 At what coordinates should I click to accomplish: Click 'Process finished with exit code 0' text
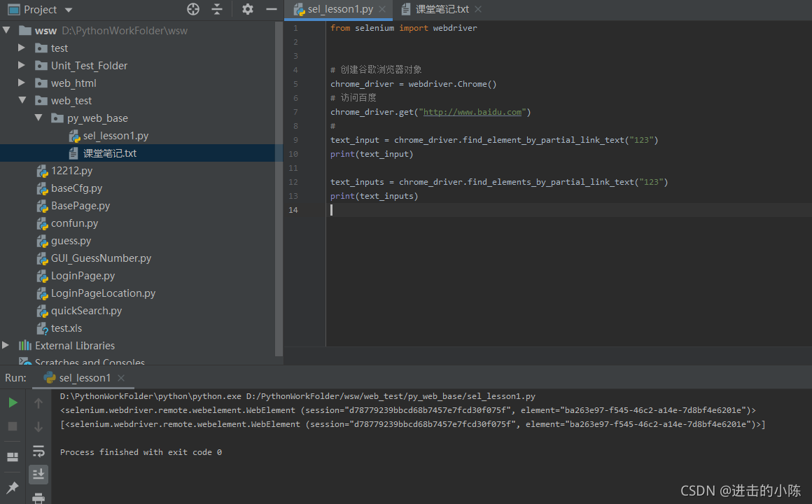[141, 452]
